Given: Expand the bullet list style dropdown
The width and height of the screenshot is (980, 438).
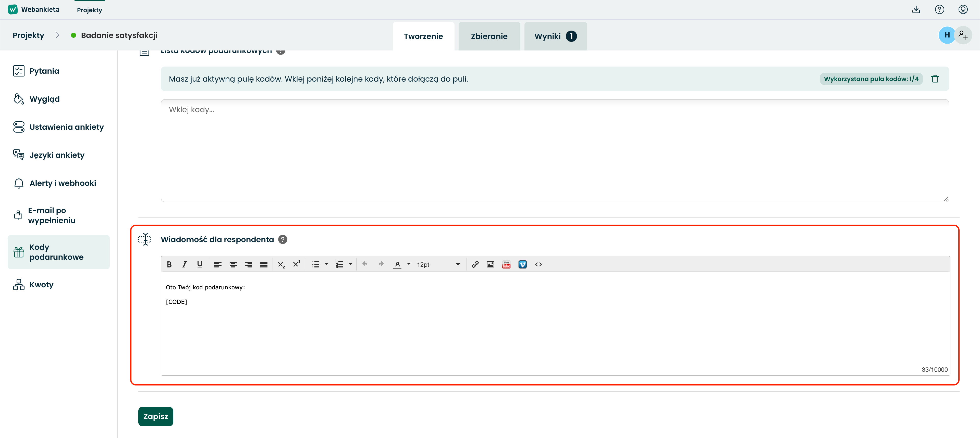Looking at the screenshot, I should 326,264.
